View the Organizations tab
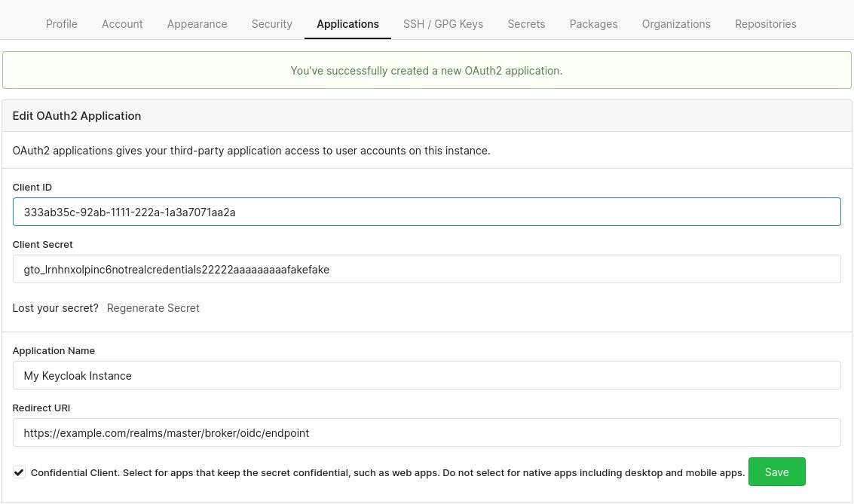The image size is (854, 504). (x=676, y=23)
